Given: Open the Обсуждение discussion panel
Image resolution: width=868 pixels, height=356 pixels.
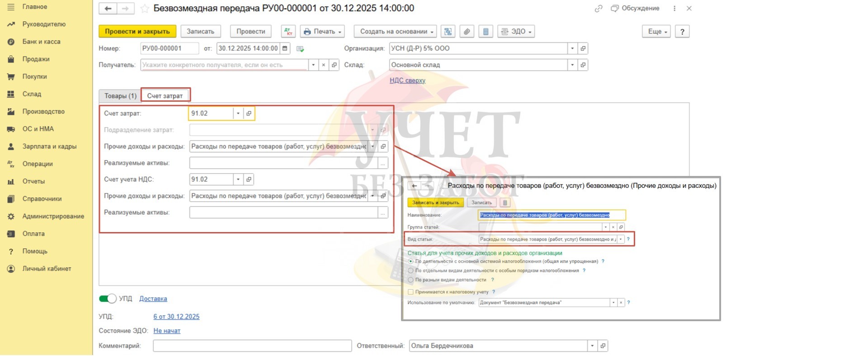Looking at the screenshot, I should click(x=635, y=9).
